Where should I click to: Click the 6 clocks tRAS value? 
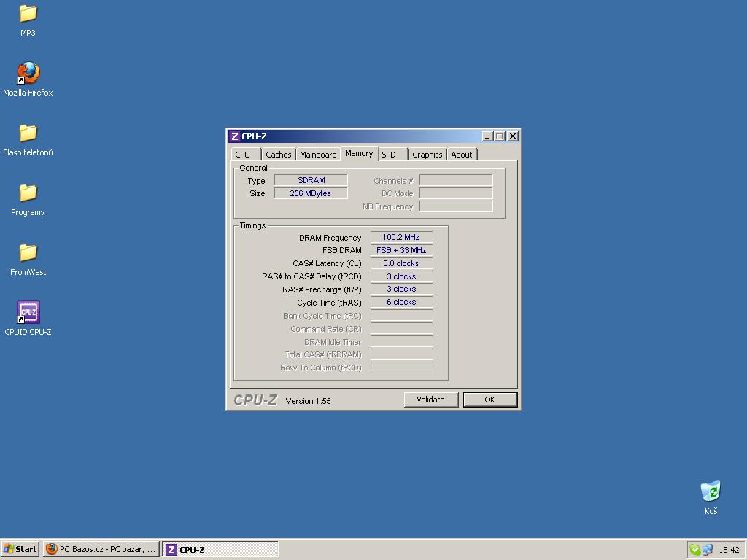[402, 302]
